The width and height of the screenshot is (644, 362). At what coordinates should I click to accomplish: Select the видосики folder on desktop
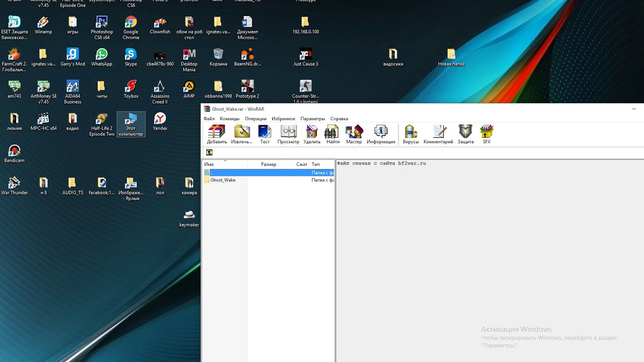click(x=393, y=57)
